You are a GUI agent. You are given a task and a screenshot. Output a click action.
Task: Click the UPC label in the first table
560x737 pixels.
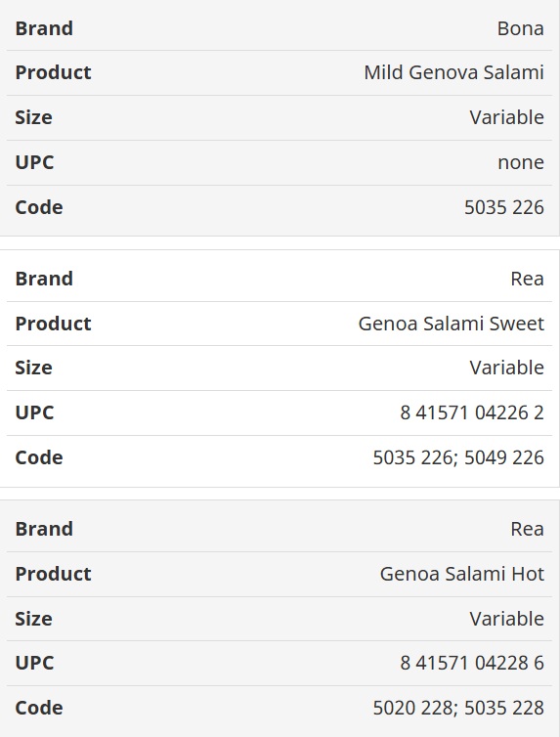34,162
